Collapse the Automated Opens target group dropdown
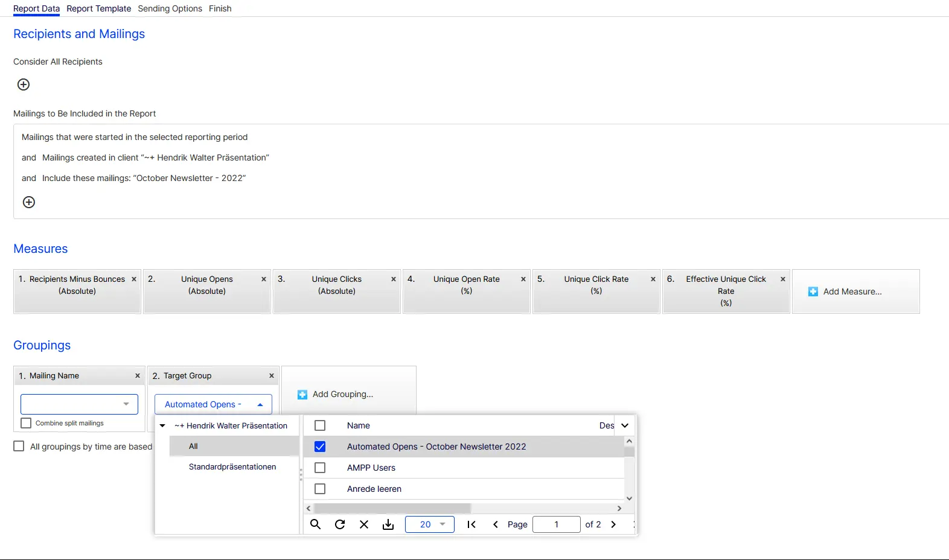The height and width of the screenshot is (560, 949). [x=213, y=404]
